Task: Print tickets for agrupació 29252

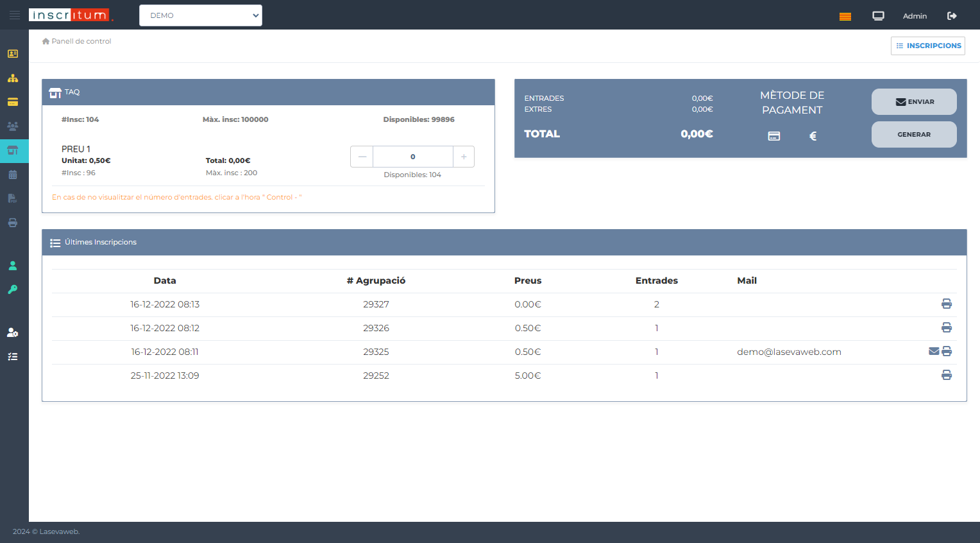Action: coord(947,375)
